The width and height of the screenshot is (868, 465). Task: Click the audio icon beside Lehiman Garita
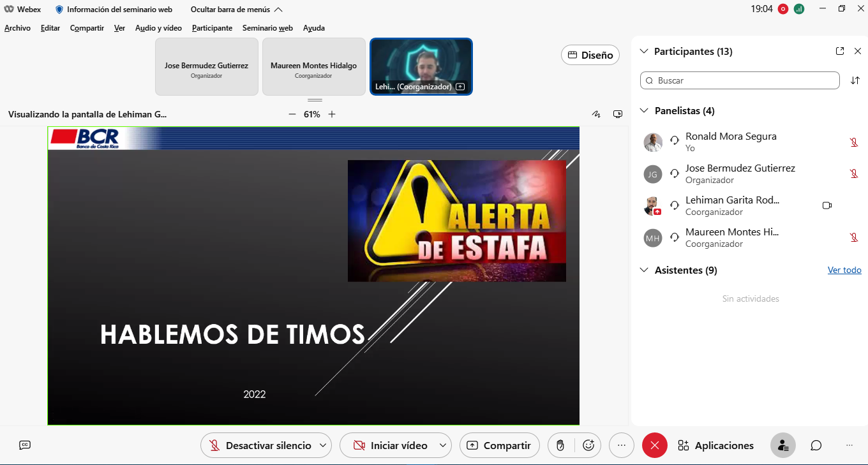pyautogui.click(x=675, y=204)
